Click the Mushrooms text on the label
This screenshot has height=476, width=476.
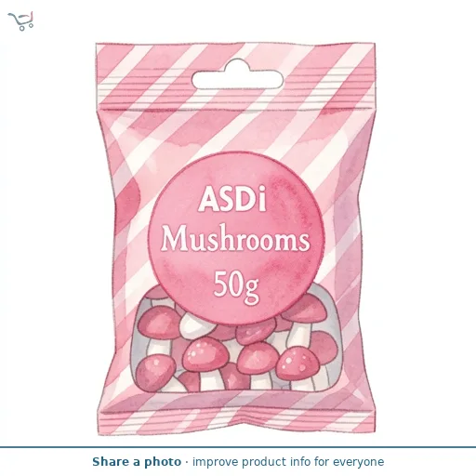click(x=235, y=240)
